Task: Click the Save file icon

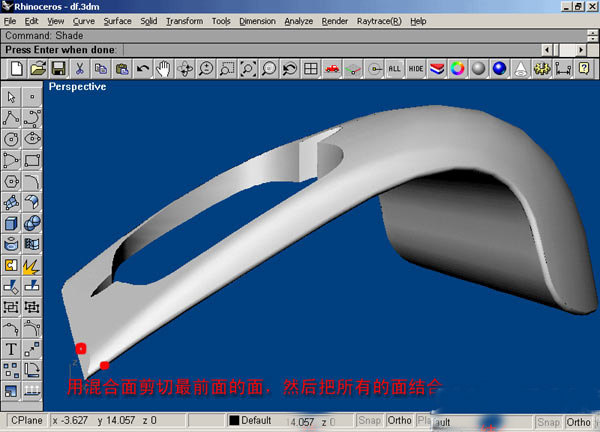Action: (59, 68)
